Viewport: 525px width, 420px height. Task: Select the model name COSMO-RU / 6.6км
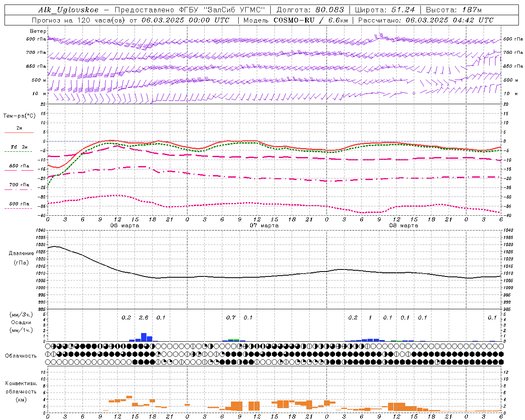click(x=311, y=20)
